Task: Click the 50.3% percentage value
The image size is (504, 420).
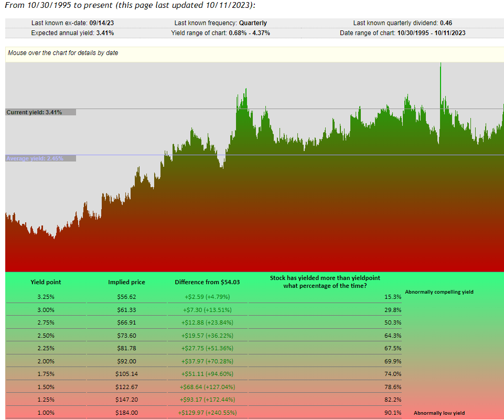Action: (x=393, y=322)
